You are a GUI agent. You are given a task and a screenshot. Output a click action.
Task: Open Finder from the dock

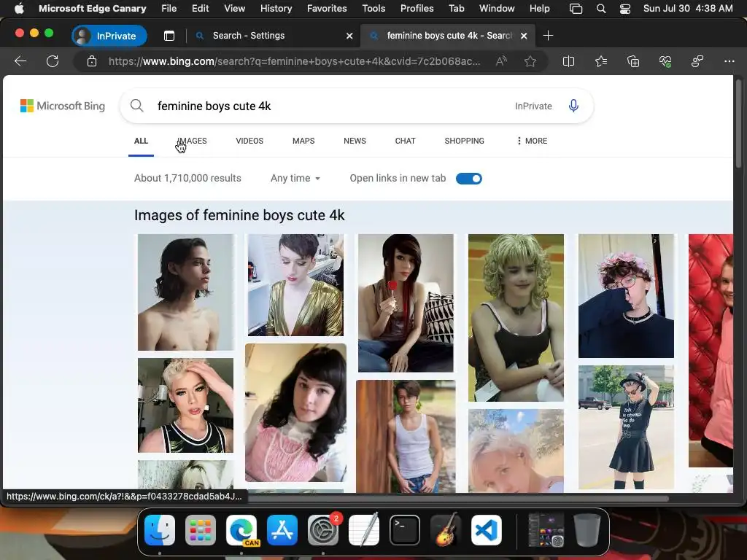pos(160,530)
